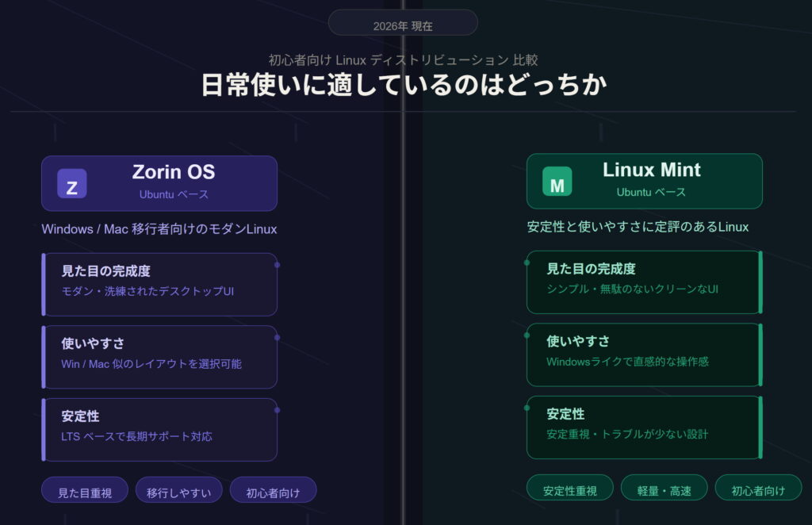
Task: Select the 移行しやすい tag
Action: coord(179,491)
